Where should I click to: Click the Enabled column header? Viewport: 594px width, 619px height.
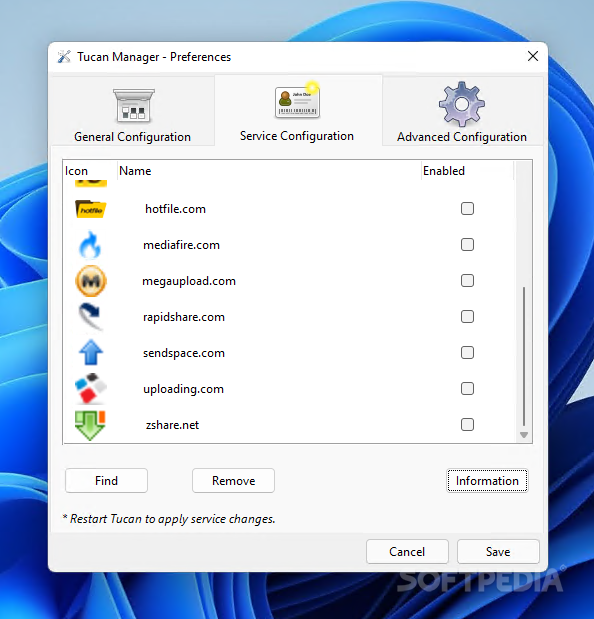point(467,171)
